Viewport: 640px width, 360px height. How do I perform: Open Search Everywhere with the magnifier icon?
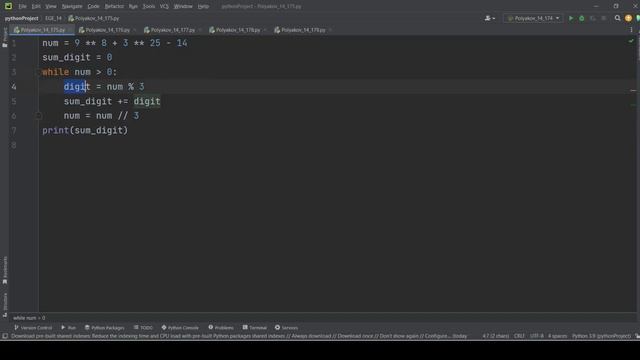tap(618, 18)
